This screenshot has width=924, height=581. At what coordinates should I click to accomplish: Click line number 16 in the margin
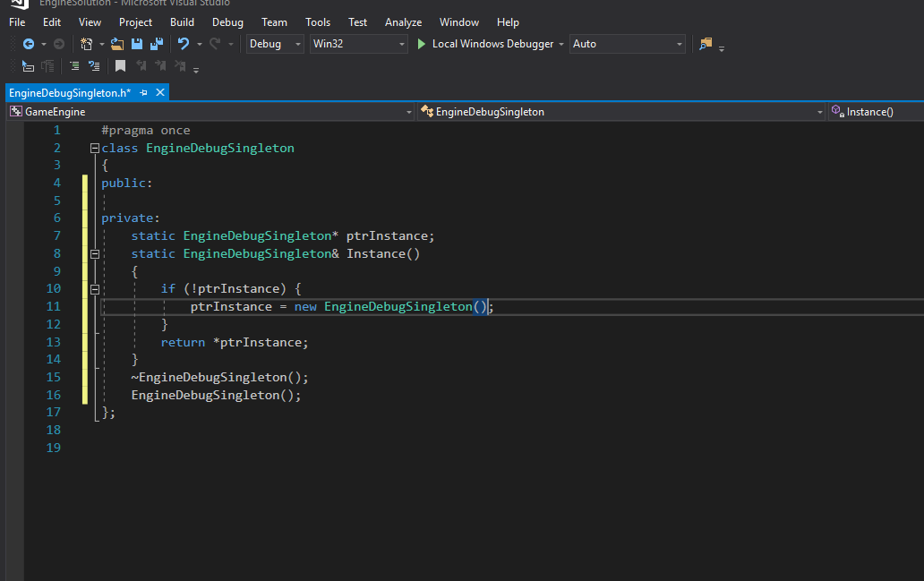click(x=53, y=395)
